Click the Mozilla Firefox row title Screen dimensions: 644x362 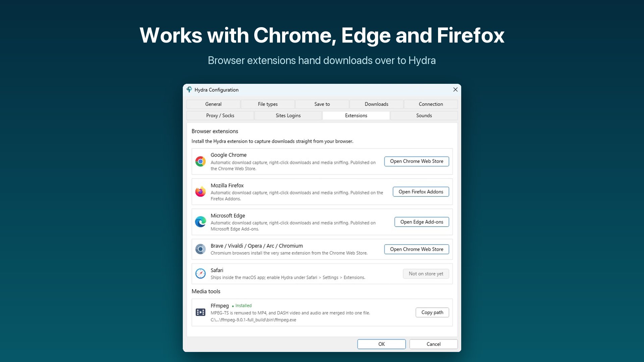point(227,185)
